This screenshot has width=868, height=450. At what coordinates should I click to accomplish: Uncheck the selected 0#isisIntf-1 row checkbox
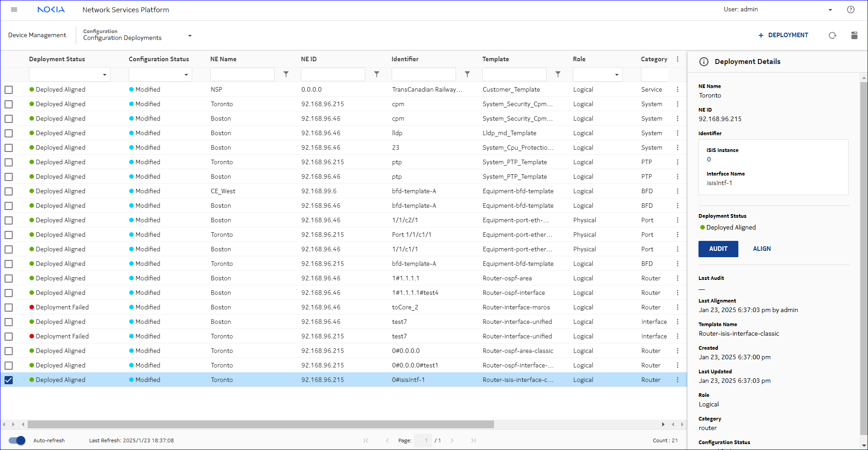[9, 380]
